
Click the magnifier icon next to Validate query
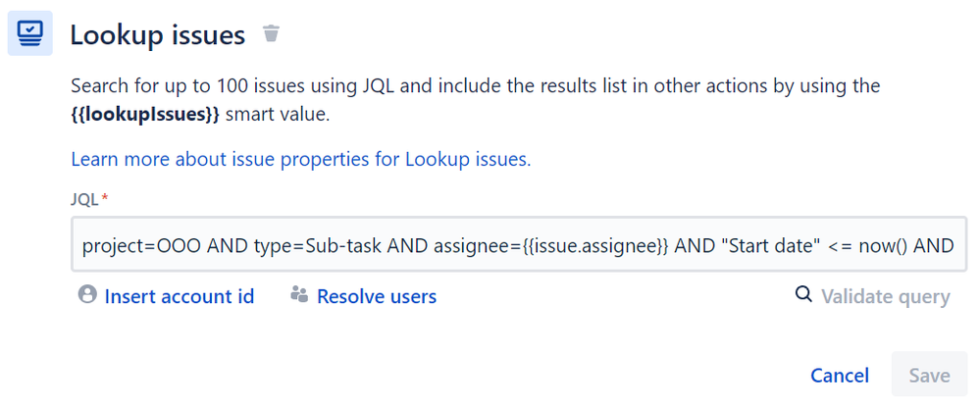803,294
